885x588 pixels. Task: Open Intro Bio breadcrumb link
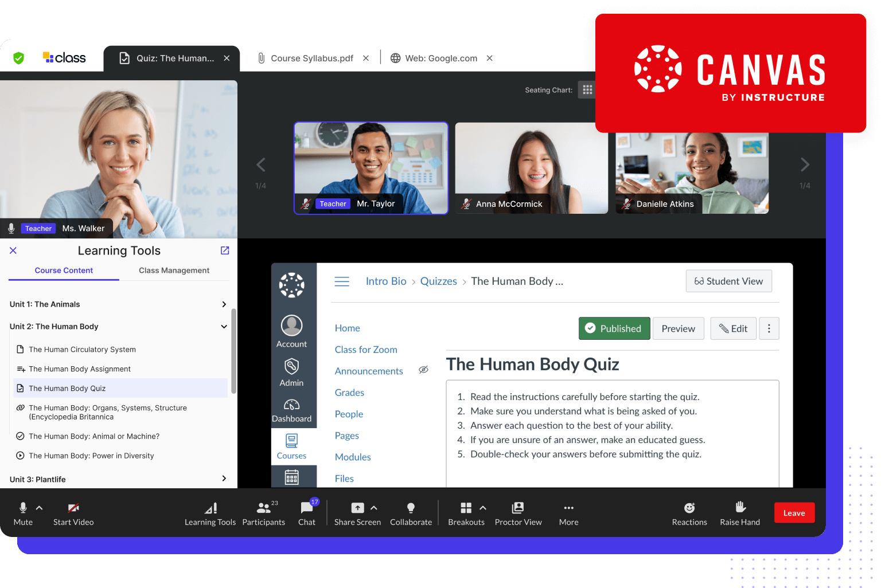pyautogui.click(x=386, y=281)
